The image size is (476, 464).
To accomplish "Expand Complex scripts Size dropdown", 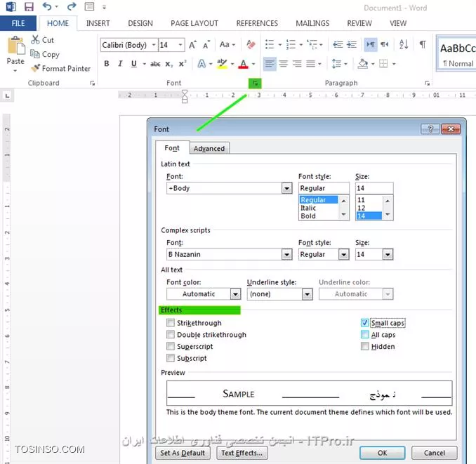I will [388, 254].
